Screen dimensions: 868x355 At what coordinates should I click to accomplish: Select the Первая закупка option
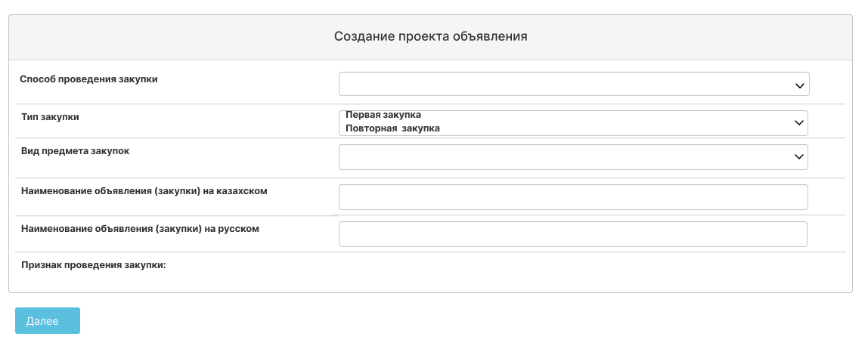pyautogui.click(x=383, y=115)
